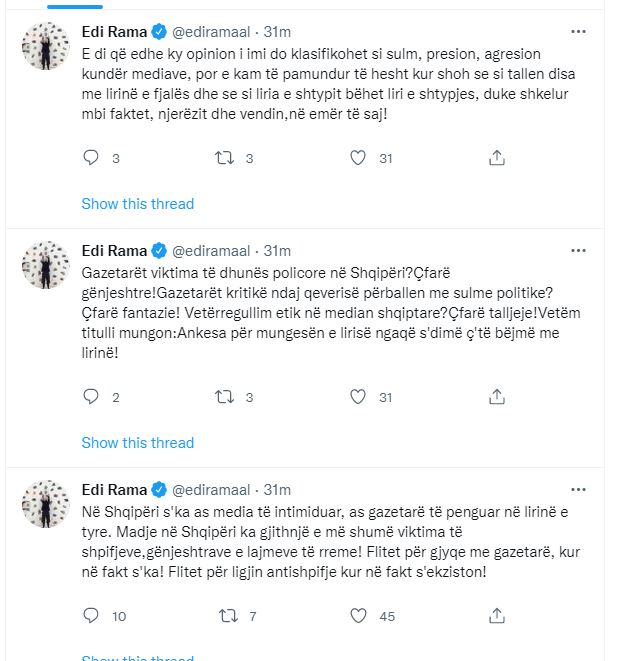This screenshot has width=625, height=661.
Task: Open Edi Rama profile name in third tweet
Action: pos(113,490)
